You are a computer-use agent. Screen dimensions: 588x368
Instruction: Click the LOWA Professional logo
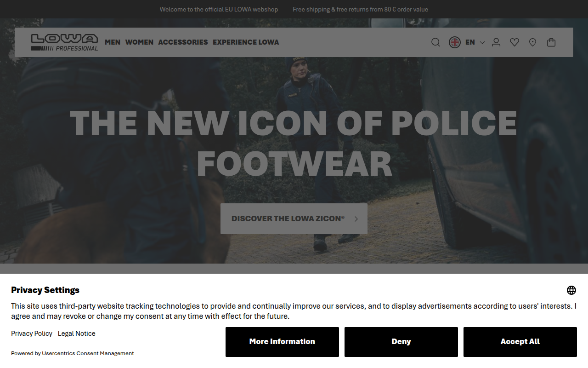(x=64, y=42)
